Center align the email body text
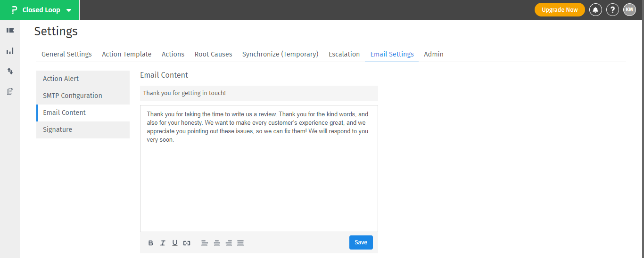644x258 pixels. 217,243
